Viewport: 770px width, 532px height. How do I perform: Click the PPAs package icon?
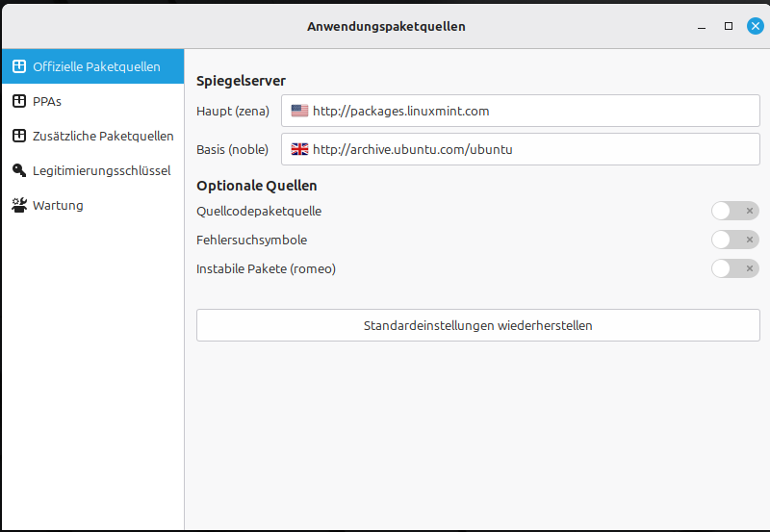[x=19, y=101]
